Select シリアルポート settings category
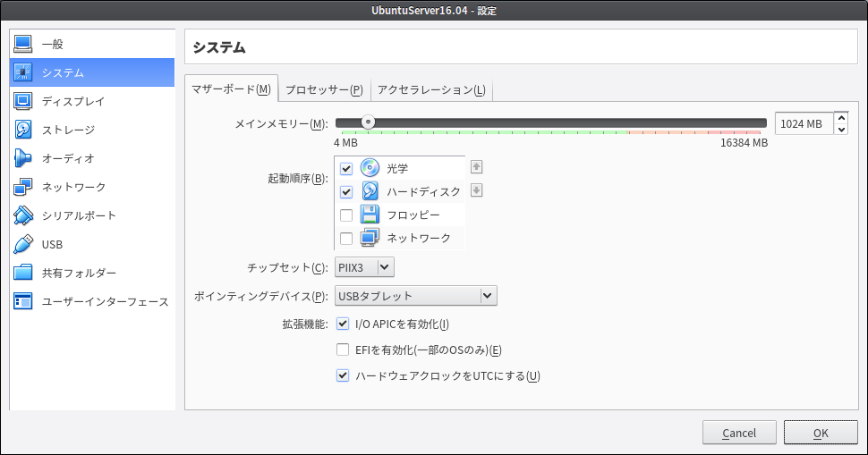The image size is (868, 455). click(92, 215)
